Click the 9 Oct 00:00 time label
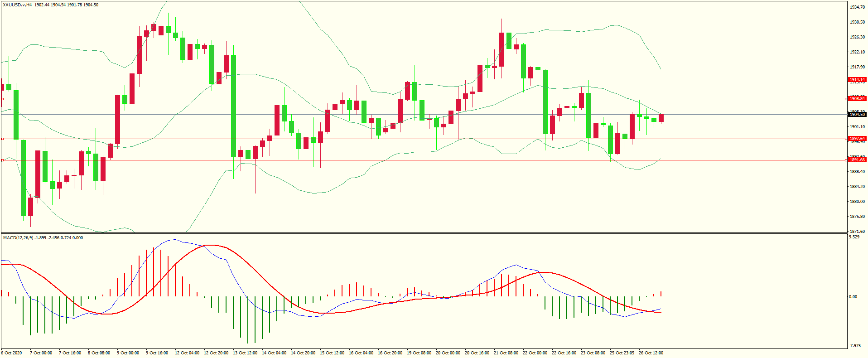 128,353
